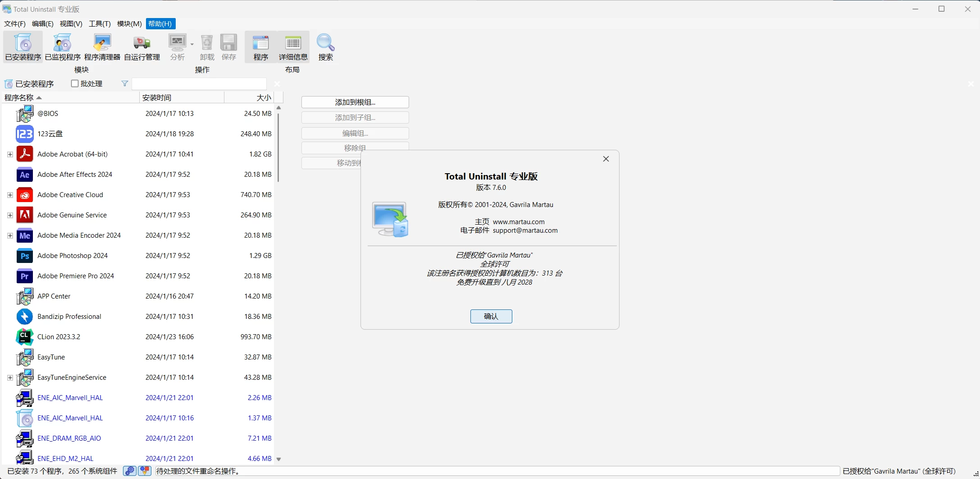Viewport: 980px width, 479px height.
Task: Open the Installed Programs module icon
Action: click(23, 47)
